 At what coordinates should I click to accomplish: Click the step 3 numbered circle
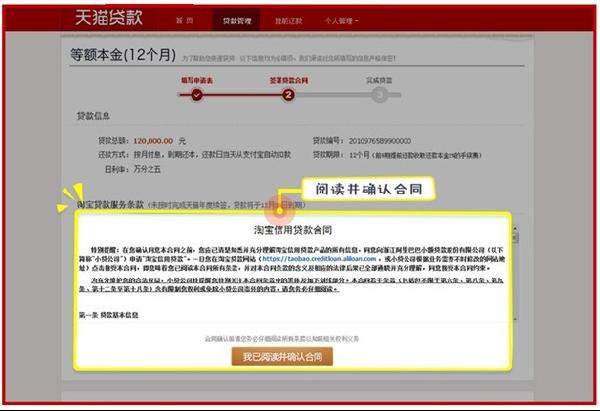pos(380,94)
